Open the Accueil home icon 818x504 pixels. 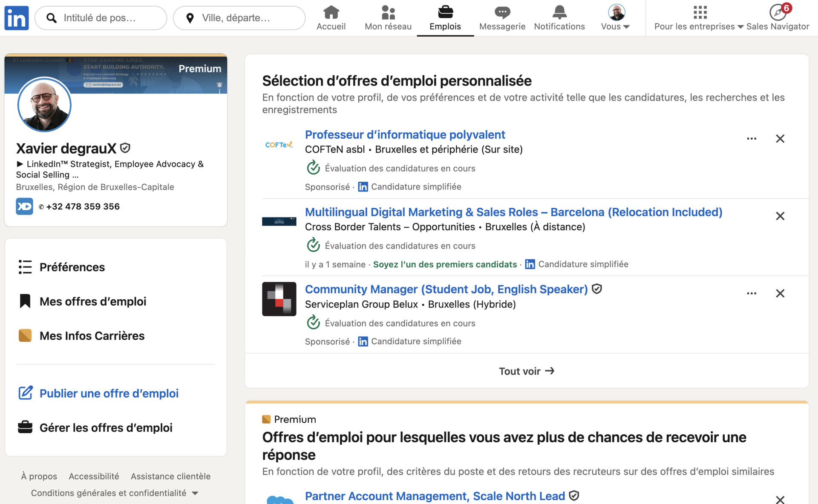tap(331, 13)
